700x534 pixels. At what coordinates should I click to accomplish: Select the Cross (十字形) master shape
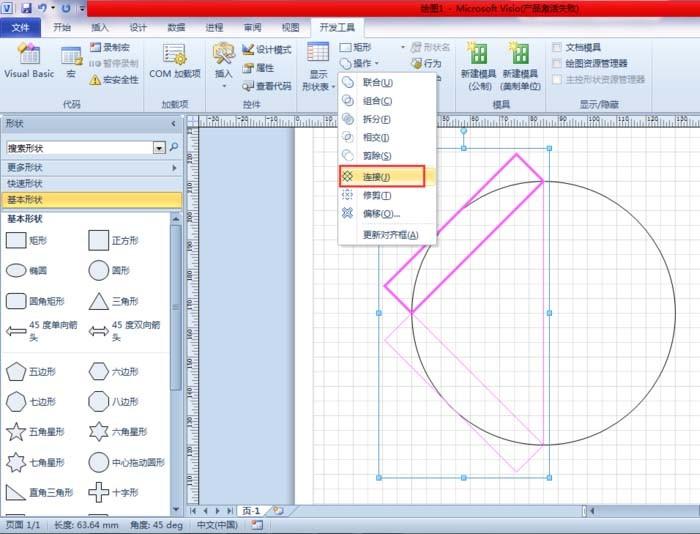point(113,492)
